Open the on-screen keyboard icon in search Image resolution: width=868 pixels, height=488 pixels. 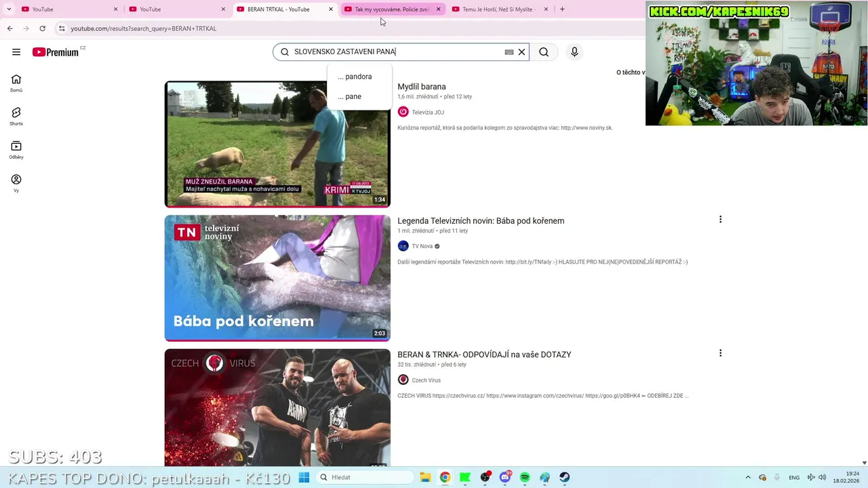[x=509, y=52]
